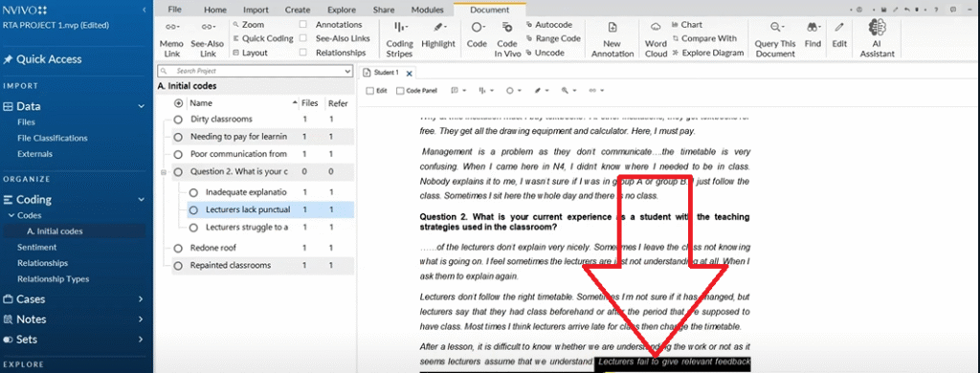This screenshot has height=373, width=980.
Task: Click Code In Vivo in the ribbon
Action: pyautogui.click(x=507, y=39)
